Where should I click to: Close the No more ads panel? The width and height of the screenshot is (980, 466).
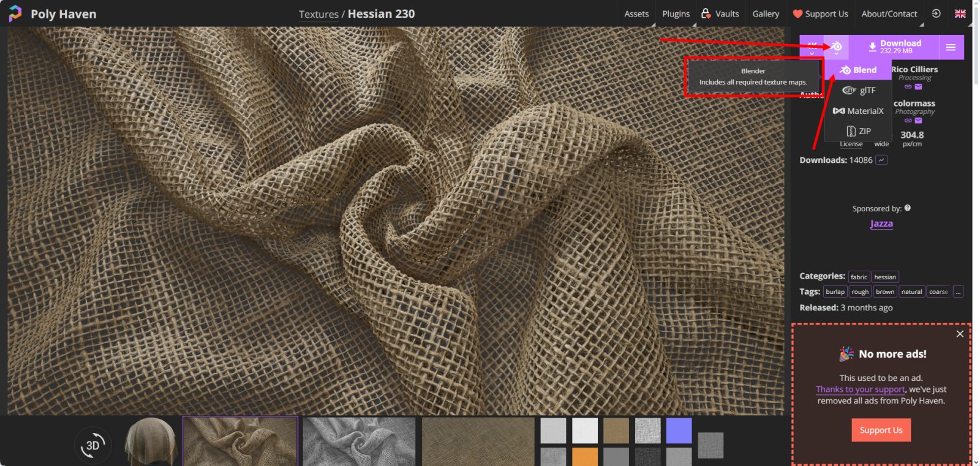pos(960,334)
